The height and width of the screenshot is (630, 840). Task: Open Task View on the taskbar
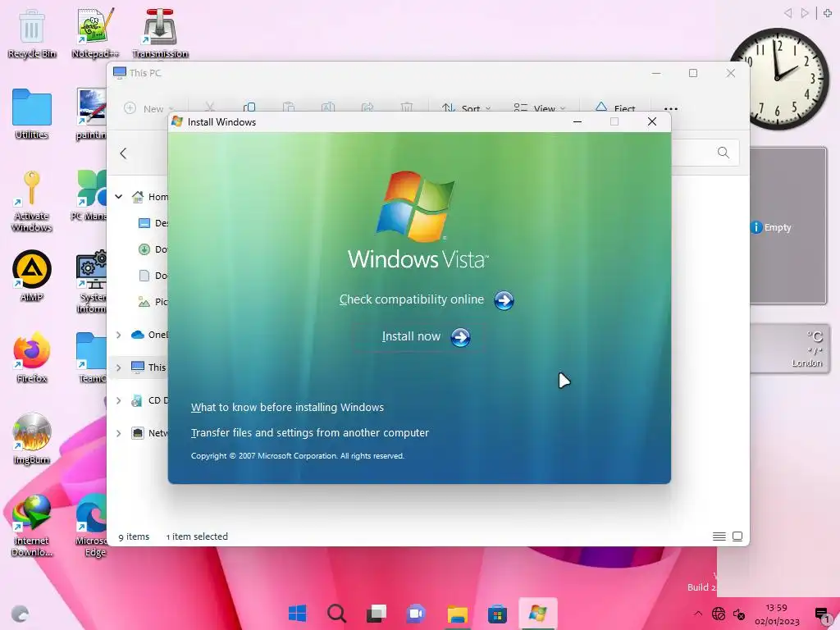click(376, 613)
